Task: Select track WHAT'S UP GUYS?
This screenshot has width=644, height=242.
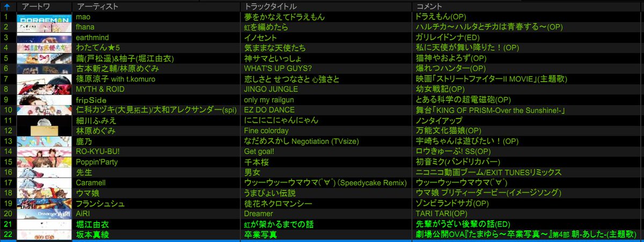Action: [x=278, y=69]
